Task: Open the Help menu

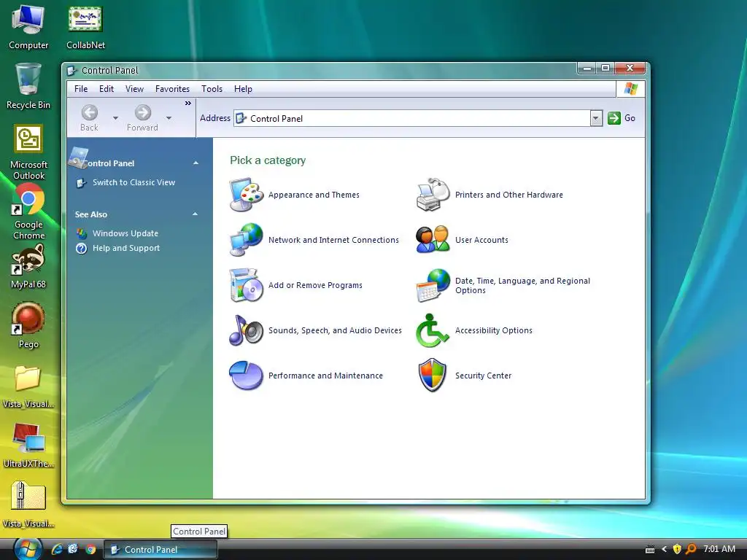Action: click(x=243, y=88)
